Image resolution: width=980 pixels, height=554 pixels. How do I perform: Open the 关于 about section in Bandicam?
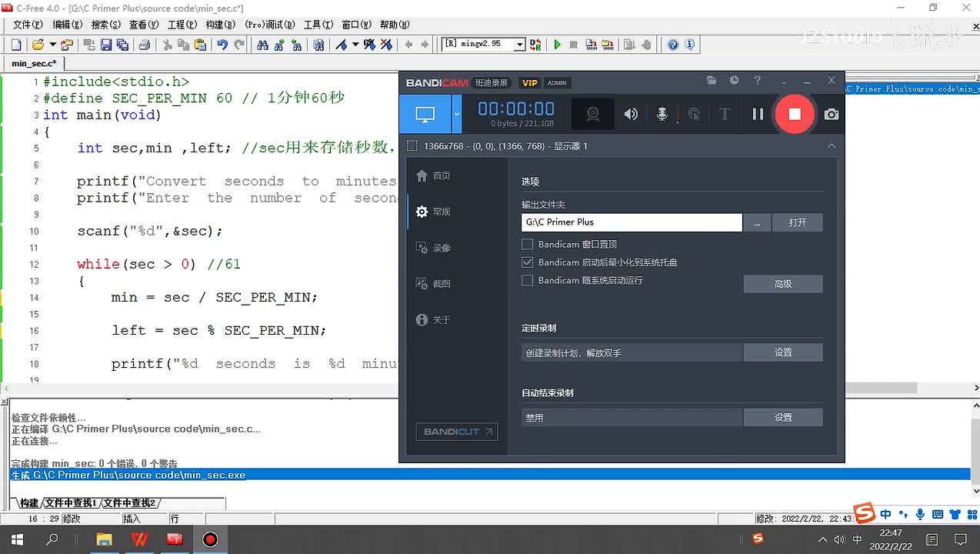433,319
